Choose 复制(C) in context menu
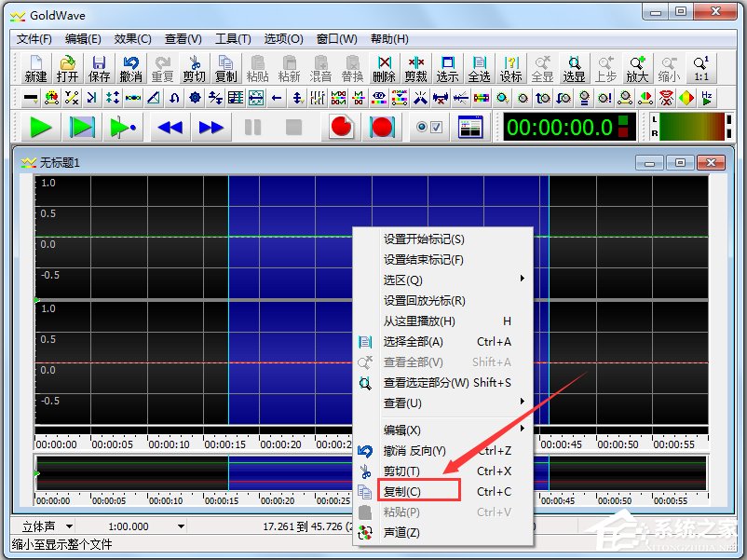The height and width of the screenshot is (560, 747). [442, 491]
